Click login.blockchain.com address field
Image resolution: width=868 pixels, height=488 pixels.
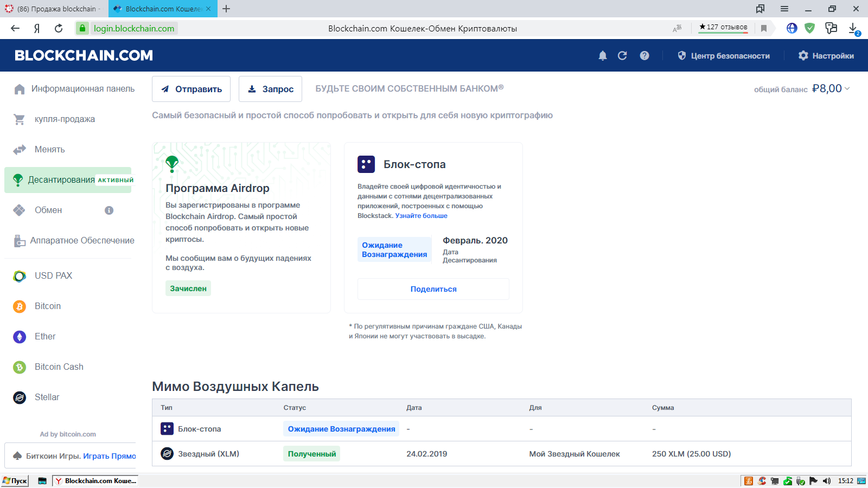tap(134, 28)
